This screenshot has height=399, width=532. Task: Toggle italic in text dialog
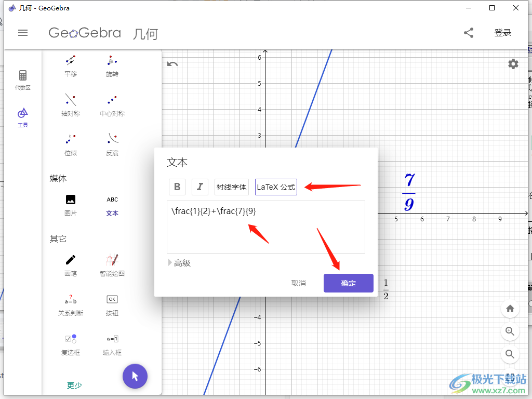tap(200, 187)
